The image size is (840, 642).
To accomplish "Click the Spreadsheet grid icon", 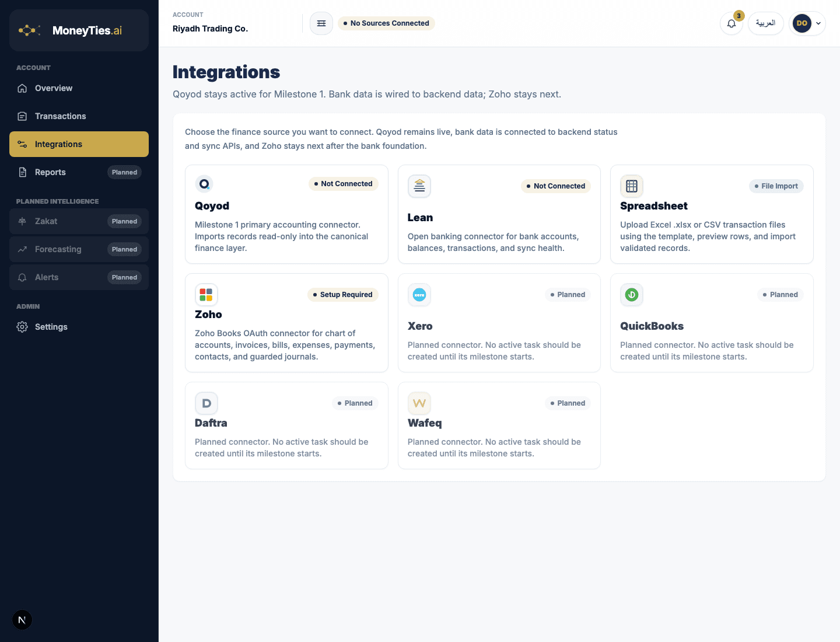I will (x=632, y=186).
